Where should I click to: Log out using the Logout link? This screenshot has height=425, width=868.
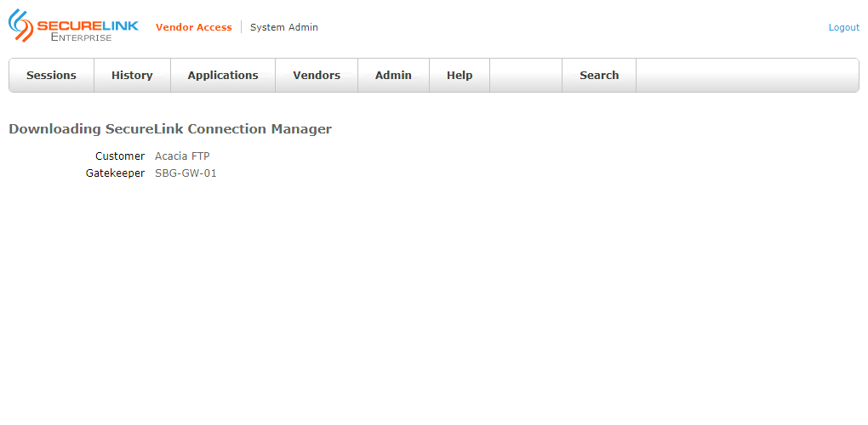[x=843, y=27]
